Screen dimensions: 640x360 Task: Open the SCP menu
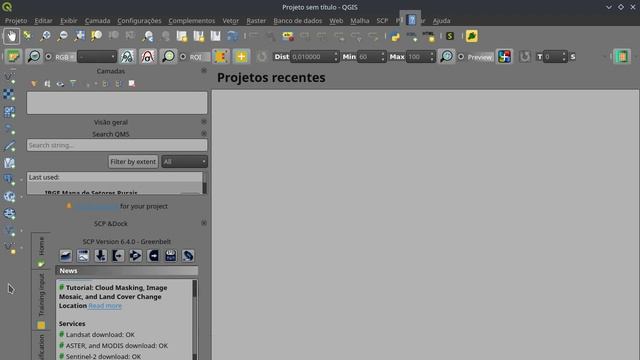tap(382, 20)
